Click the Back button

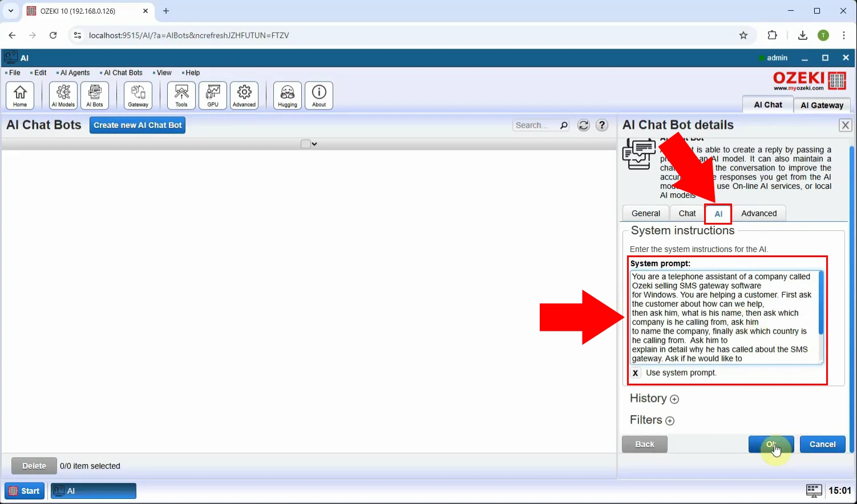(x=645, y=444)
